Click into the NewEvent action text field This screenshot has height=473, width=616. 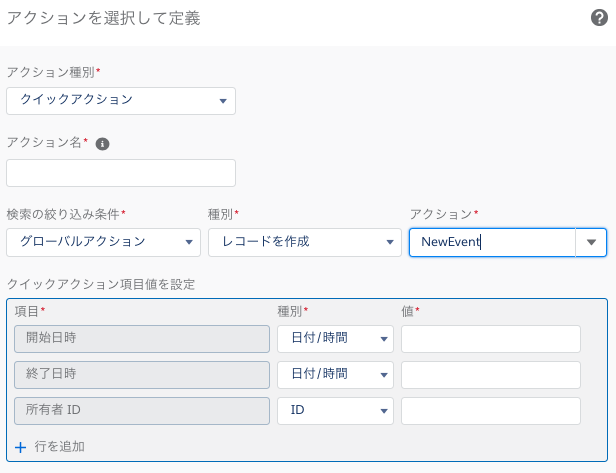click(492, 242)
